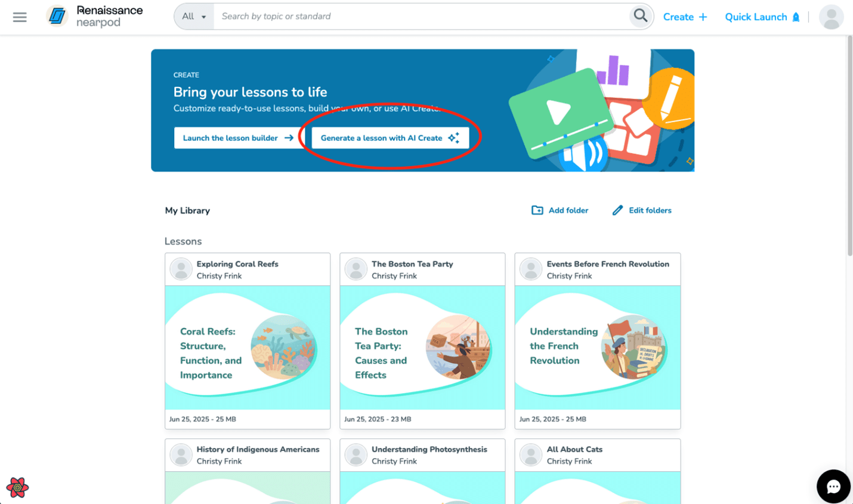This screenshot has width=853, height=504.
Task: Open the hamburger navigation menu
Action: [20, 17]
